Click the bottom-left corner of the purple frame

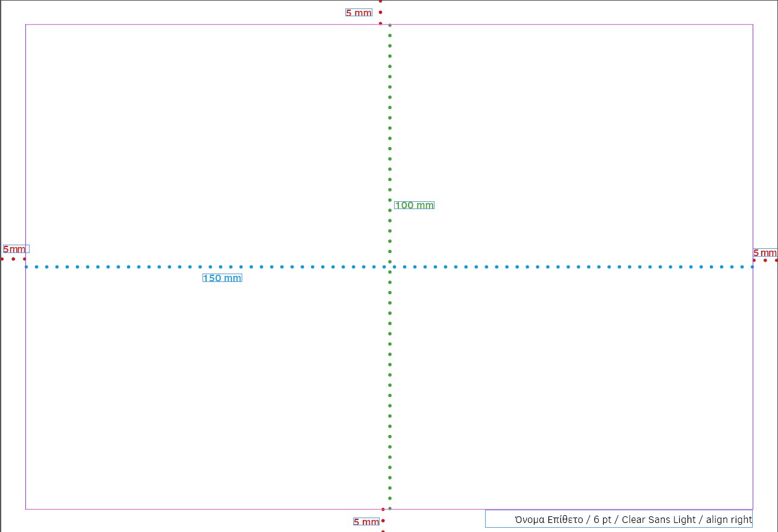(25, 509)
